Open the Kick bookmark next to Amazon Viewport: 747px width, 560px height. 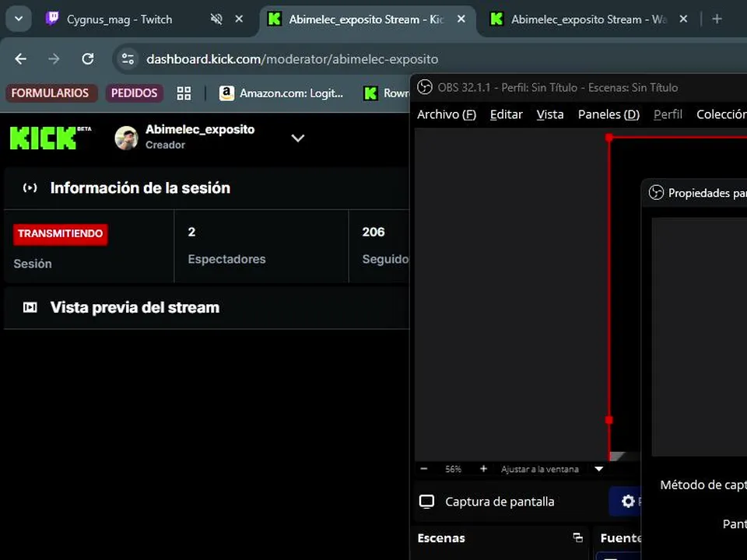tap(386, 93)
